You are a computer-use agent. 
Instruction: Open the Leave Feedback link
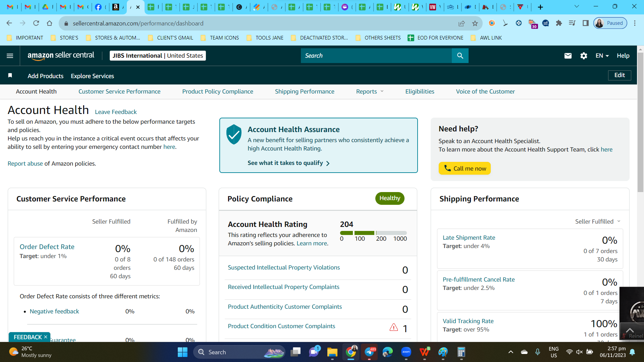(116, 112)
